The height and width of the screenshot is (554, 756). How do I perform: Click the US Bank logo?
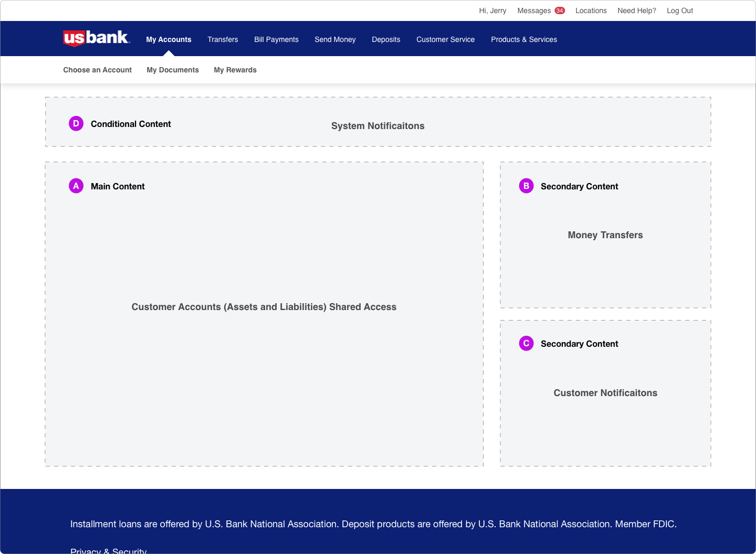pyautogui.click(x=96, y=38)
